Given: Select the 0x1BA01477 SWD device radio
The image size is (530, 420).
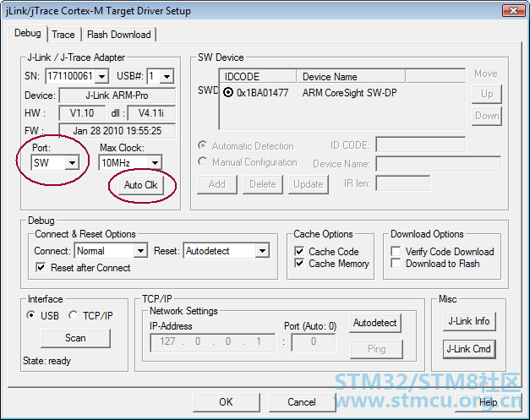Looking at the screenshot, I should 228,93.
